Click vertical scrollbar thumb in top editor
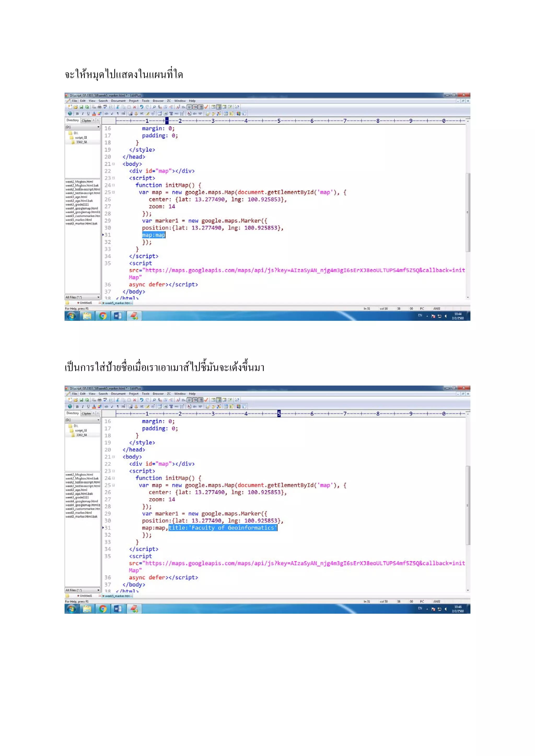 468,212
